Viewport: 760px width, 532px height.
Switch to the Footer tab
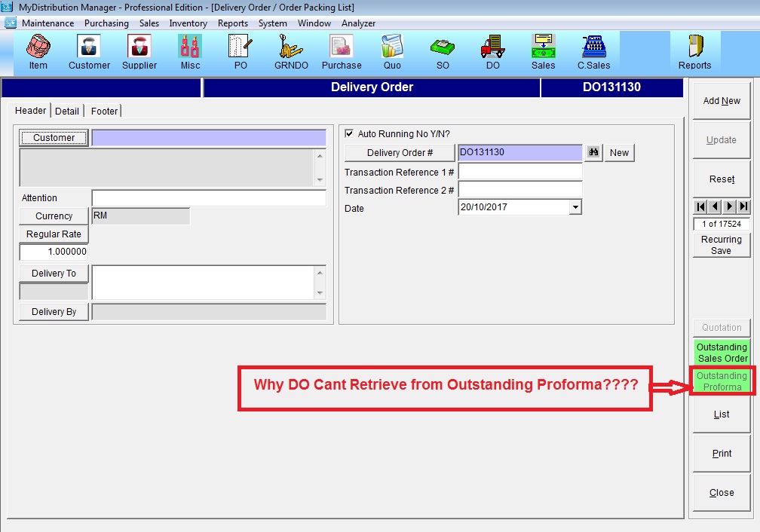[x=104, y=111]
